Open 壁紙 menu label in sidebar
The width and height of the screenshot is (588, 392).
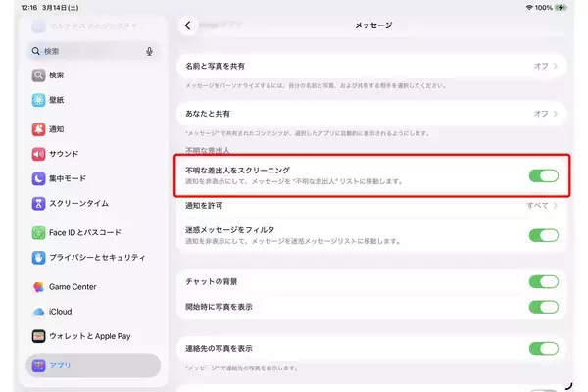(57, 100)
